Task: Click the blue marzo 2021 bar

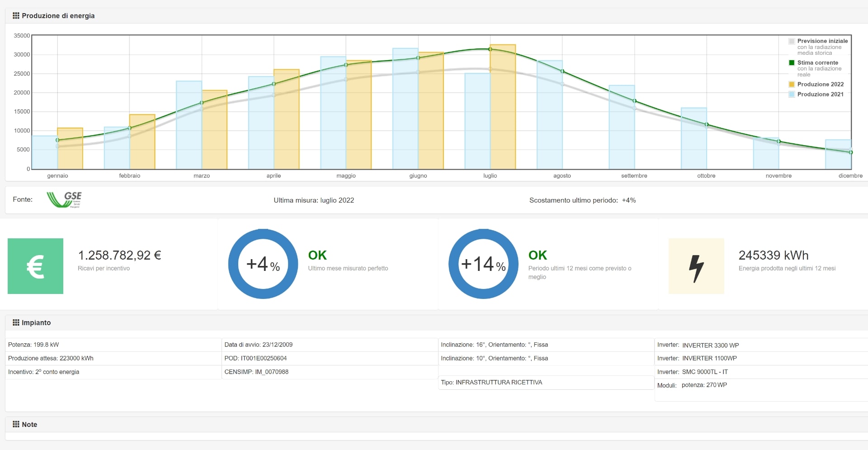Action: (189, 125)
